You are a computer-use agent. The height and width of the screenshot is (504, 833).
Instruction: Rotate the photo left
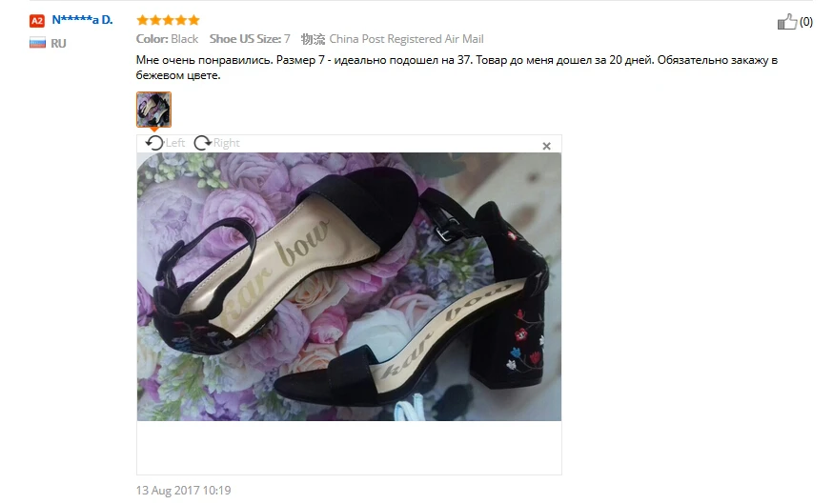tap(154, 143)
